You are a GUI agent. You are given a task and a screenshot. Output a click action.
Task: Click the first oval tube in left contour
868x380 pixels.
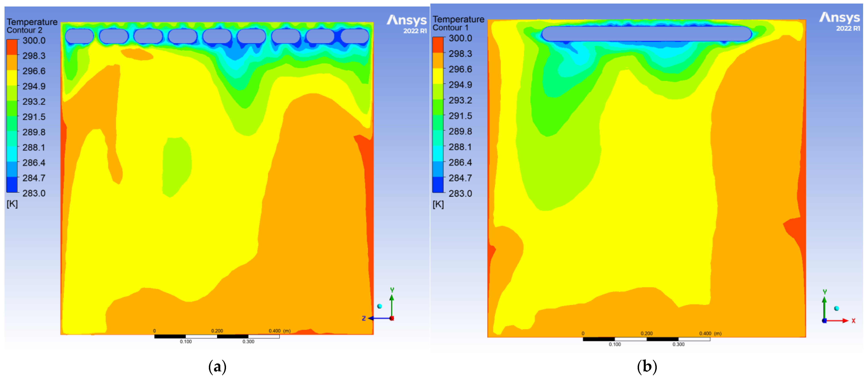click(x=79, y=36)
